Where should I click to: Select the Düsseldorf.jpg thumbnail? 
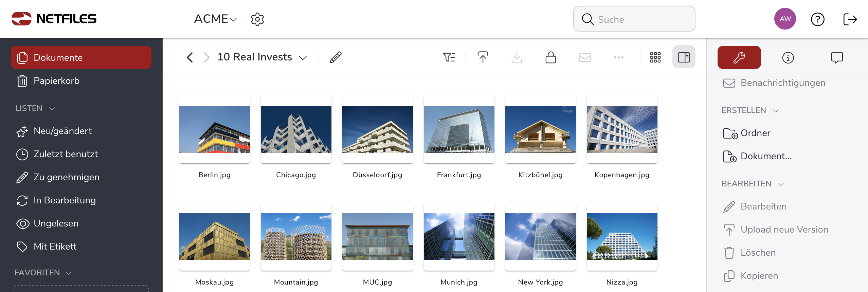tap(377, 129)
